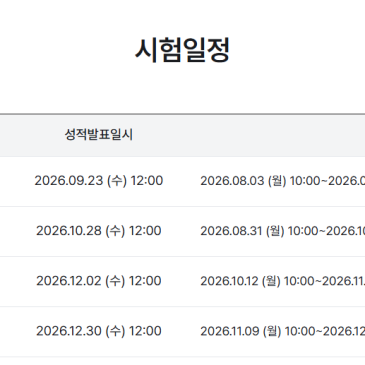Click the 12:00 time in the 2026.12.02 row
Viewport: 365px width, 365px height.
(145, 281)
